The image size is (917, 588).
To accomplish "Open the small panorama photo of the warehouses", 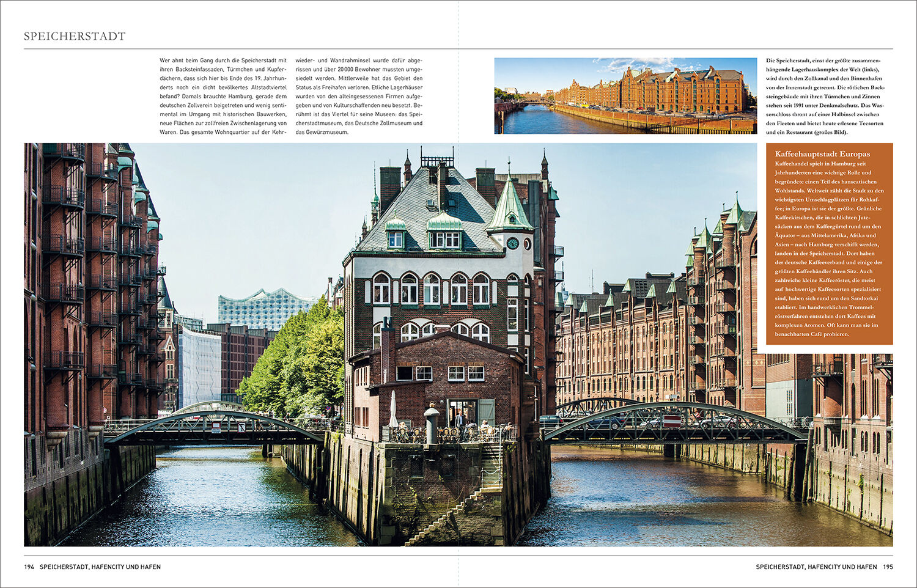I will coord(625,96).
